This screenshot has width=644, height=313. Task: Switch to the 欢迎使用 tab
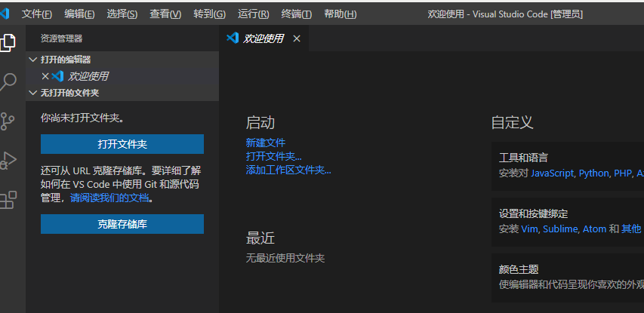point(263,38)
